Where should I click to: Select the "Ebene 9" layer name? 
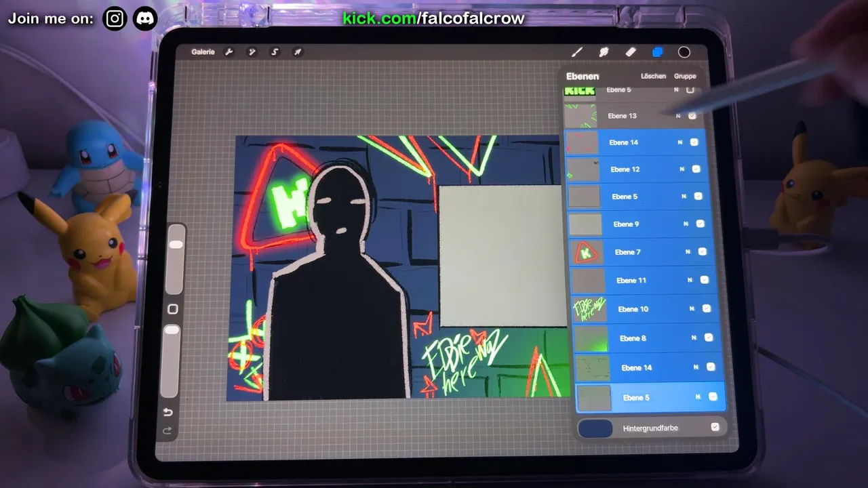point(626,224)
